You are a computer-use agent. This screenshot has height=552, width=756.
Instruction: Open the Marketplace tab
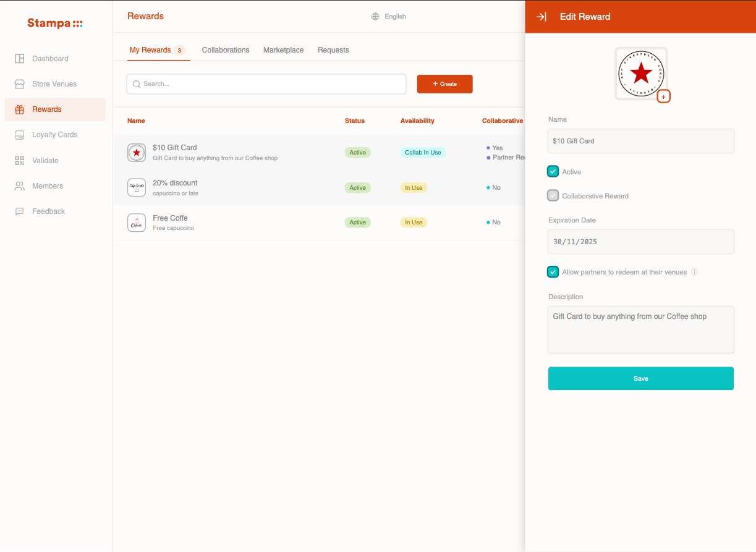283,50
